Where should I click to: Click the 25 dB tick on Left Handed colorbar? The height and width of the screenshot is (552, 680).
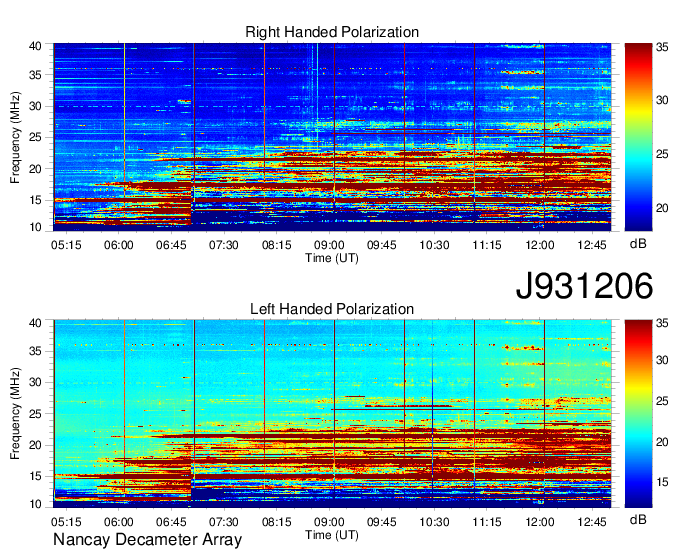[x=662, y=401]
